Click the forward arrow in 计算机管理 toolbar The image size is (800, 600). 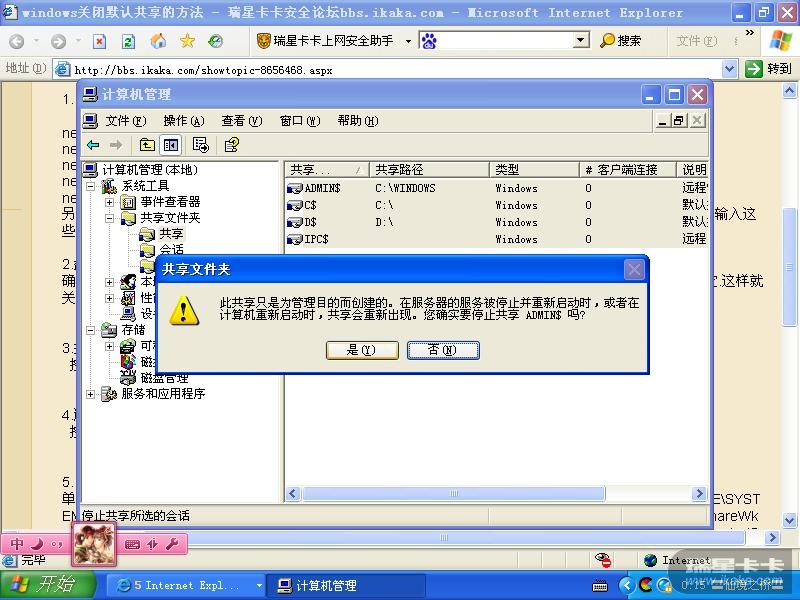116,145
